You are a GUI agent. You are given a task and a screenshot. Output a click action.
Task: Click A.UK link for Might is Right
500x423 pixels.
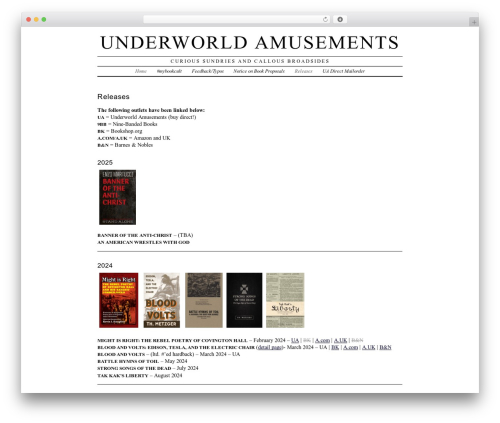pos(341,340)
